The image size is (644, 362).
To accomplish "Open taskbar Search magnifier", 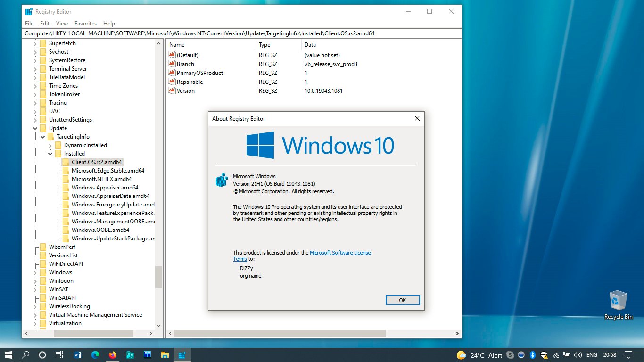I will [26, 355].
